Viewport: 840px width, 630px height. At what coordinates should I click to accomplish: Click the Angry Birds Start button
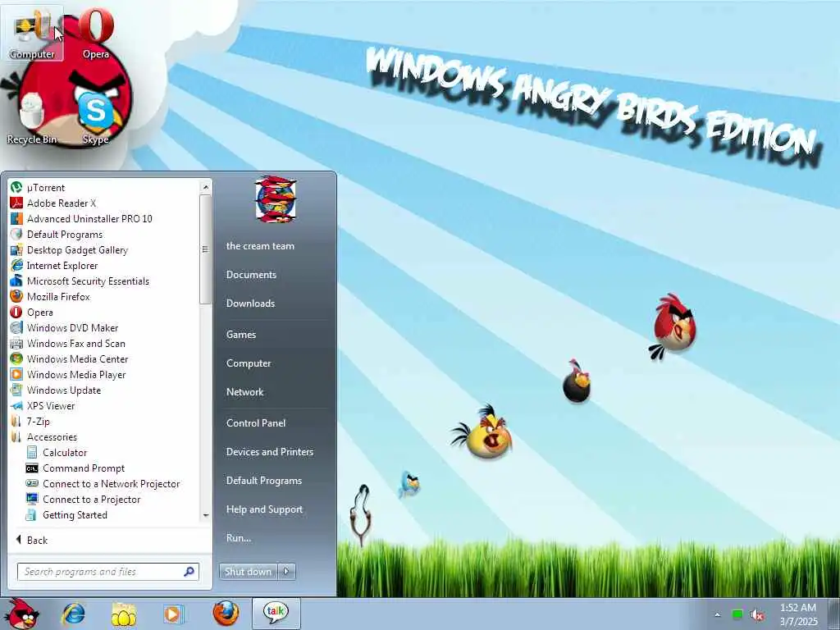tap(21, 614)
